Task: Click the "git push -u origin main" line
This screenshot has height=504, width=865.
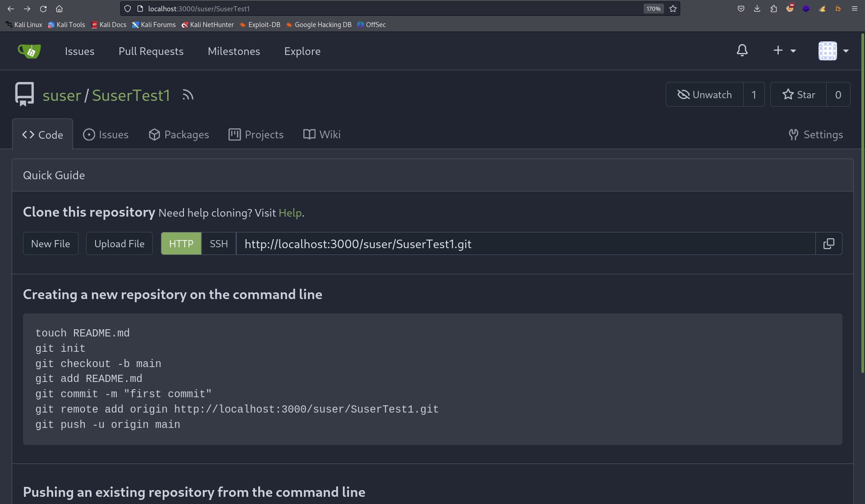Action: (x=108, y=425)
